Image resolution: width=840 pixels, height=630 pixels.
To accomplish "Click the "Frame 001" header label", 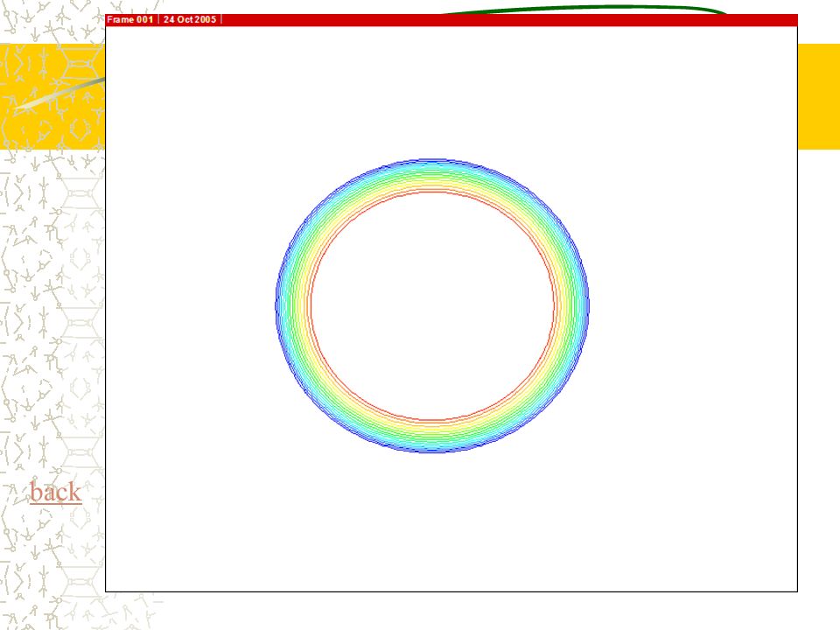I will (130, 19).
